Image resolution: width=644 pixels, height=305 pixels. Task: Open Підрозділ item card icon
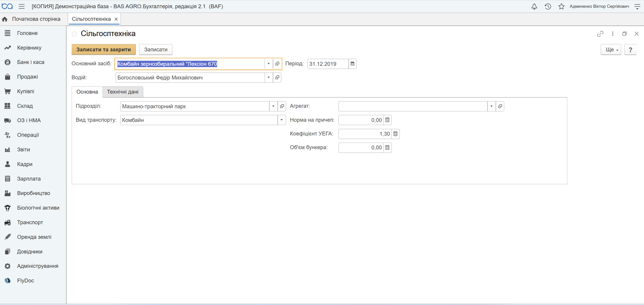coord(282,107)
